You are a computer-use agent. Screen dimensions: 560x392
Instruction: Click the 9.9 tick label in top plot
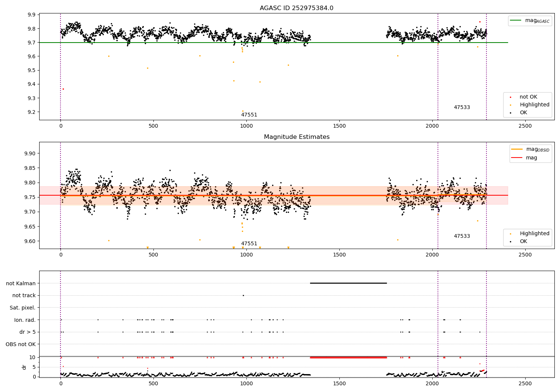point(31,15)
